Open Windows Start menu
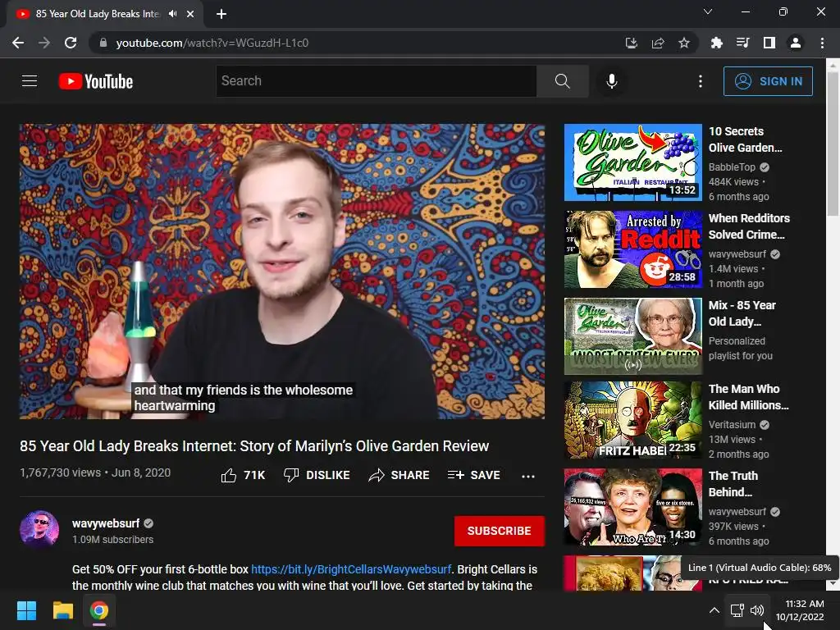The height and width of the screenshot is (630, 840). tap(27, 610)
